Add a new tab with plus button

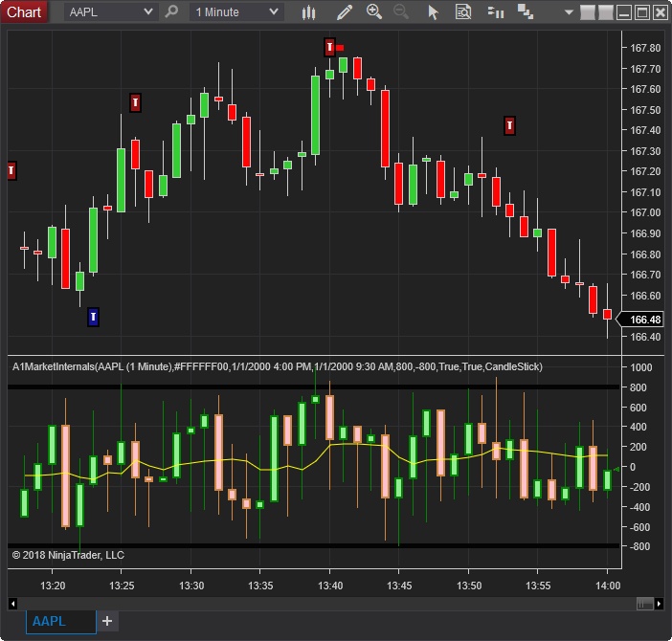[x=107, y=621]
